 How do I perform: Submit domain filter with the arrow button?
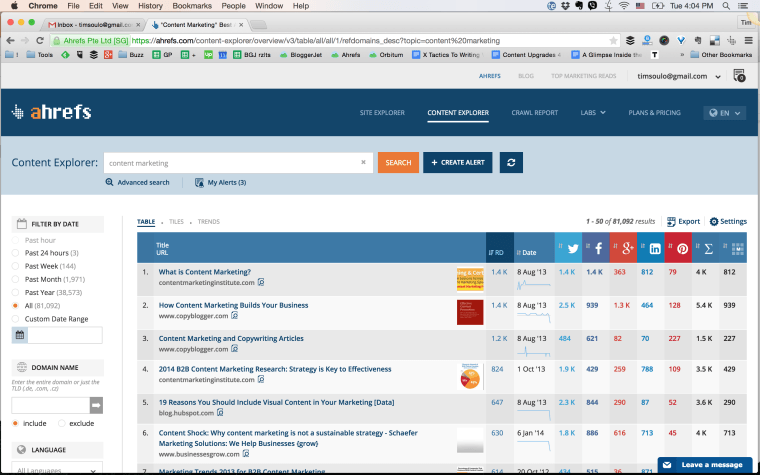(x=96, y=406)
